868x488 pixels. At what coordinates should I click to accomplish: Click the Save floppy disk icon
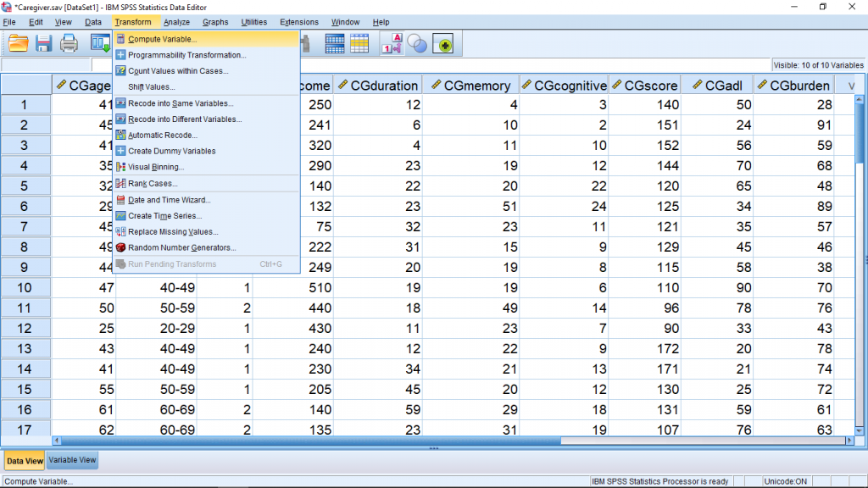click(x=43, y=43)
